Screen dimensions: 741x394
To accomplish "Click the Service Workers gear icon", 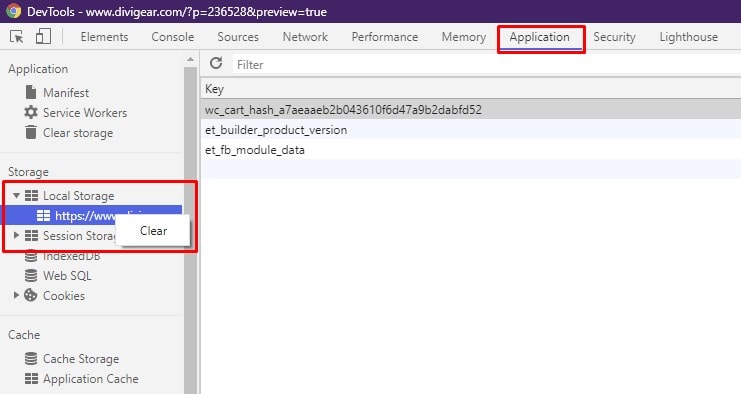I will (31, 112).
